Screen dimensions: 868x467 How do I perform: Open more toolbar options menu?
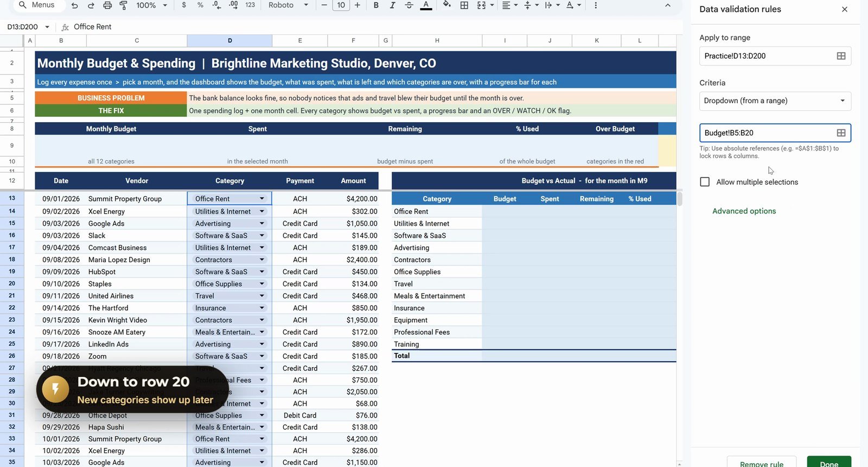click(596, 5)
